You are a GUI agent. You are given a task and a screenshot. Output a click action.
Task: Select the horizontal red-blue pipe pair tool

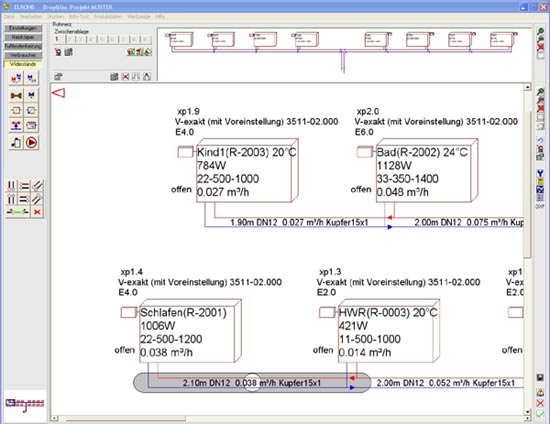24,186
